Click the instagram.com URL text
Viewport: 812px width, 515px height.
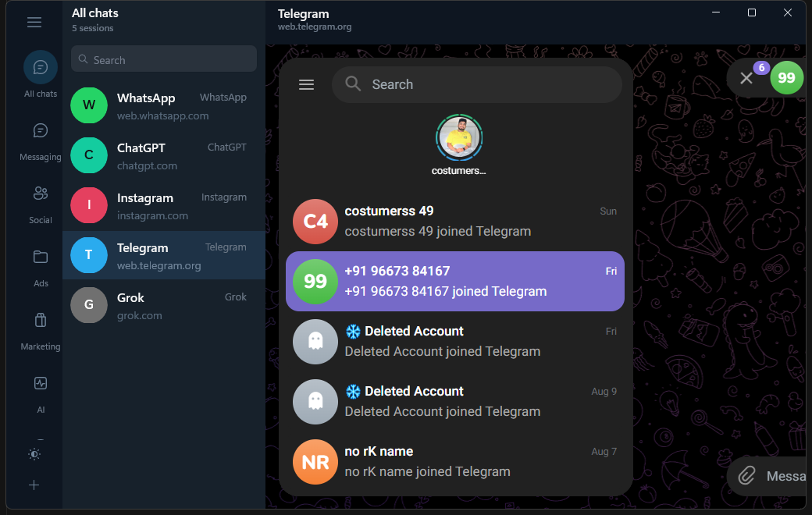(x=152, y=216)
